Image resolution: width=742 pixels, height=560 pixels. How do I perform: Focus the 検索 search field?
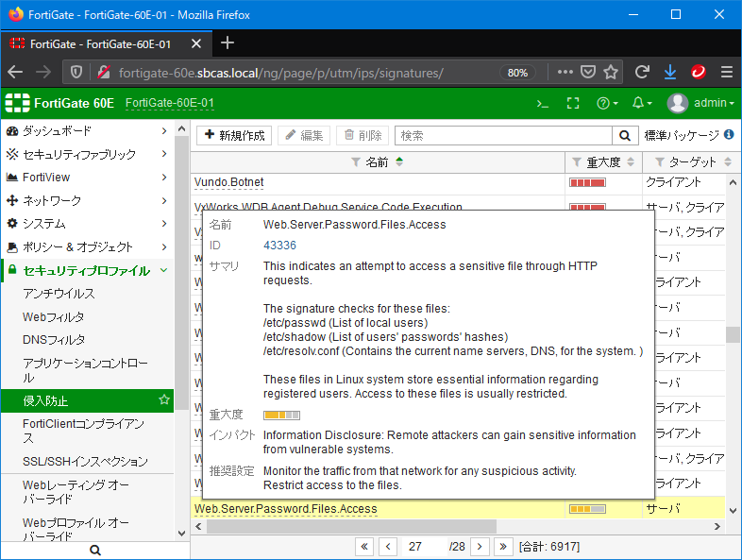click(x=503, y=136)
